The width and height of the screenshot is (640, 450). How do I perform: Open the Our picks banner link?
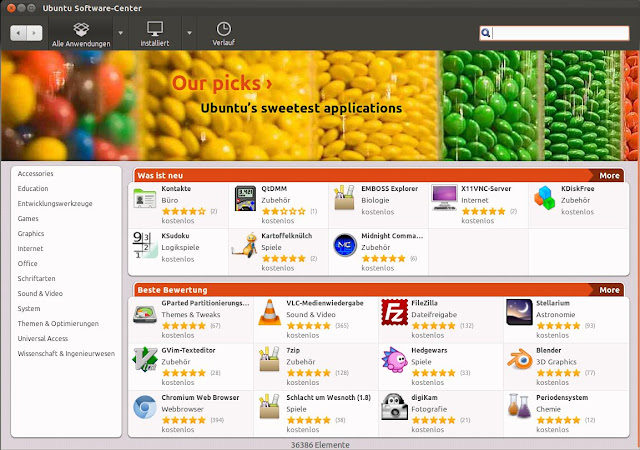click(222, 83)
